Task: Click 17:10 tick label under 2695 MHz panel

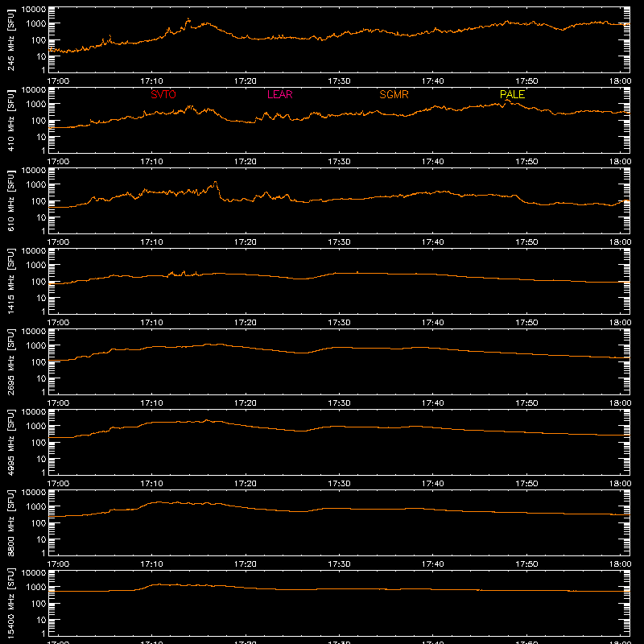Action: (x=151, y=403)
